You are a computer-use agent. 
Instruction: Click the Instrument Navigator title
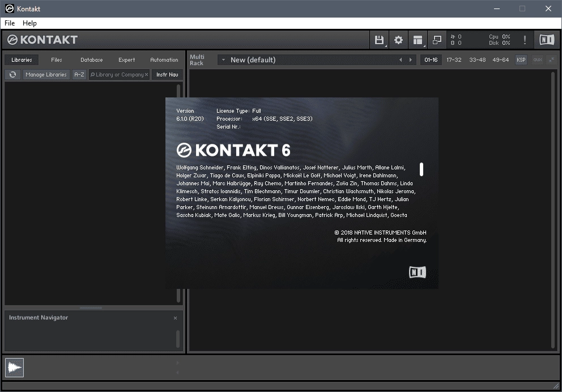39,317
